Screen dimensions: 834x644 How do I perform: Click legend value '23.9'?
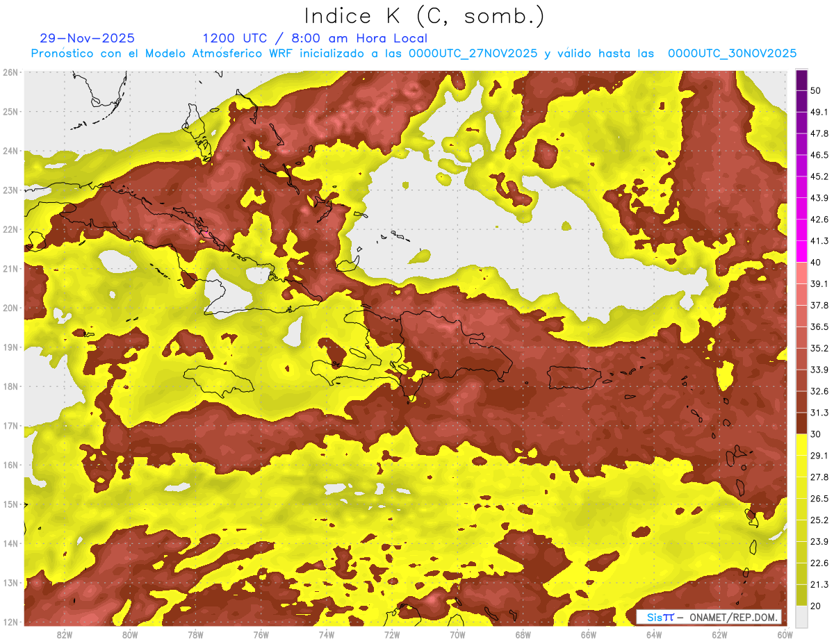pyautogui.click(x=819, y=541)
